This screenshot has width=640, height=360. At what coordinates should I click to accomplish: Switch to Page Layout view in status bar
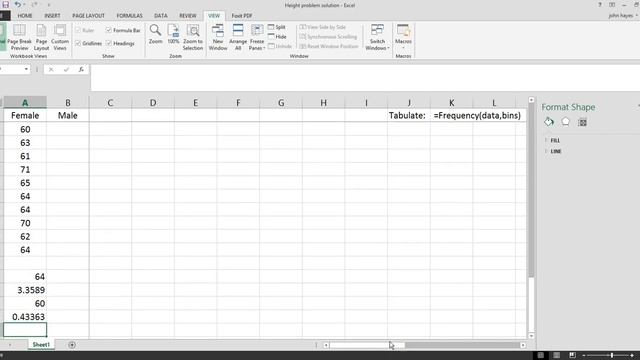tap(556, 356)
